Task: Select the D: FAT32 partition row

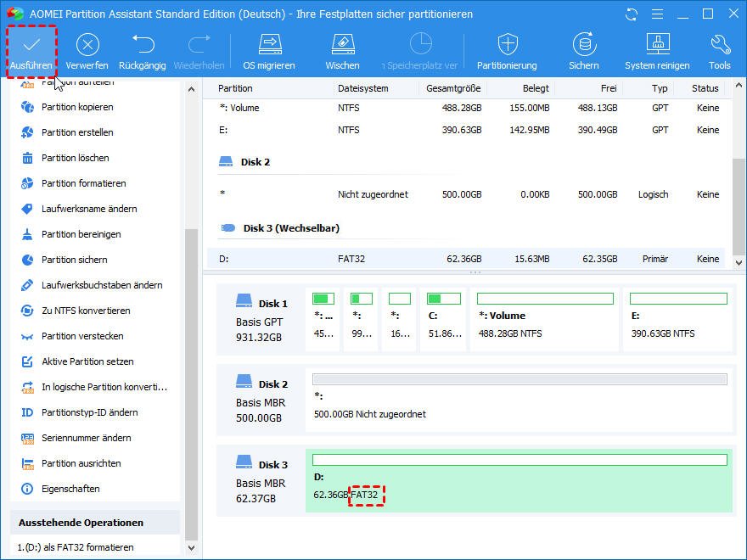Action: tap(465, 259)
